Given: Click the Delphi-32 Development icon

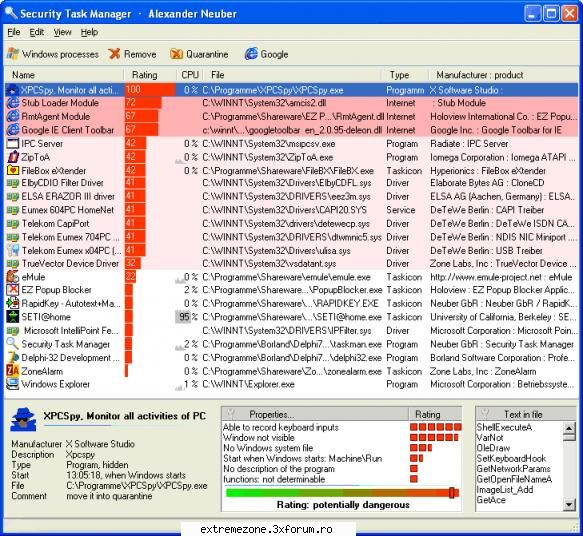Looking at the screenshot, I should (13, 358).
